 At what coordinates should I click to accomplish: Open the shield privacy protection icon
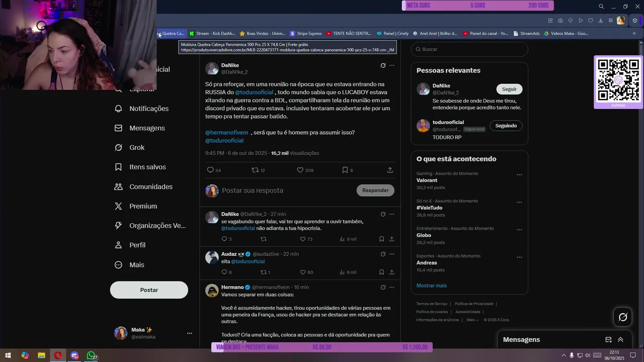[x=571, y=21]
